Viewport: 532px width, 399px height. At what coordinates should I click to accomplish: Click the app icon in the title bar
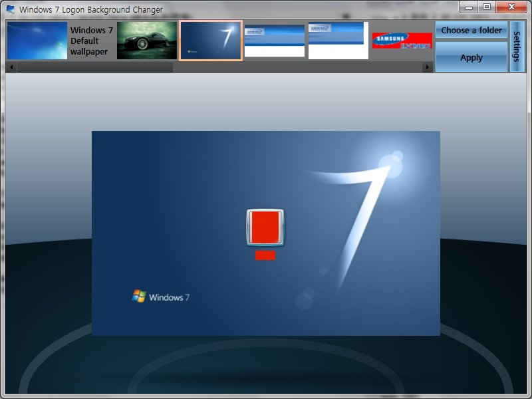point(11,9)
